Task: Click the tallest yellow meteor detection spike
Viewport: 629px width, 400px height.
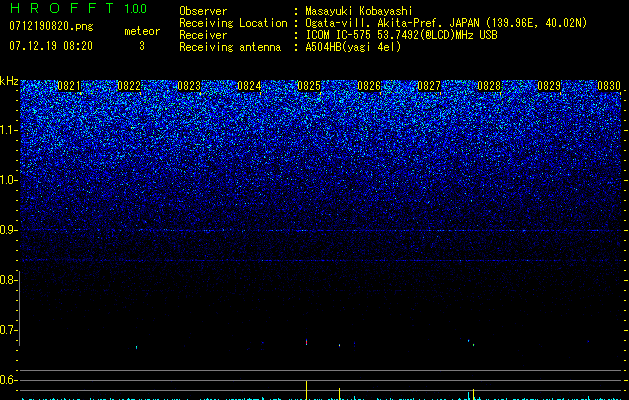Action: pos(306,390)
